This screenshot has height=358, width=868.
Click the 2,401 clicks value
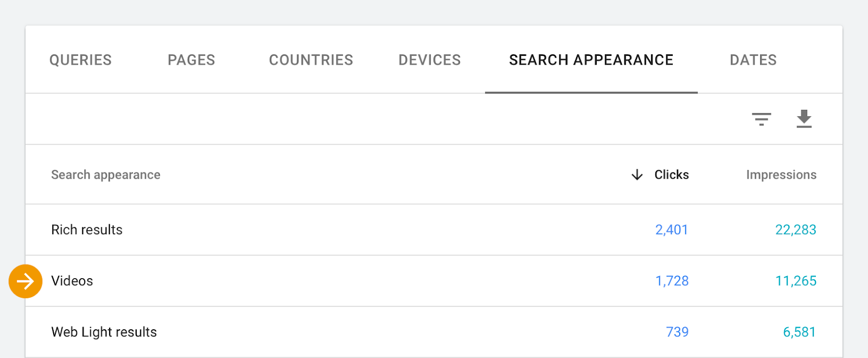pos(672,230)
